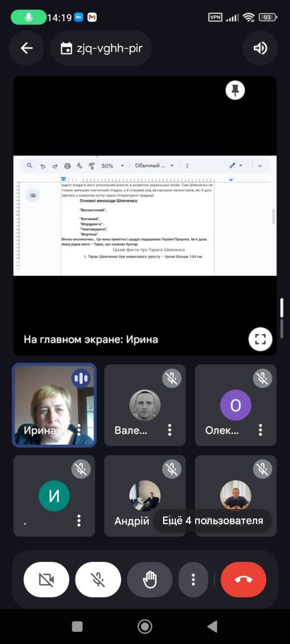
Task: Unmute your microphone
Action: click(x=98, y=580)
